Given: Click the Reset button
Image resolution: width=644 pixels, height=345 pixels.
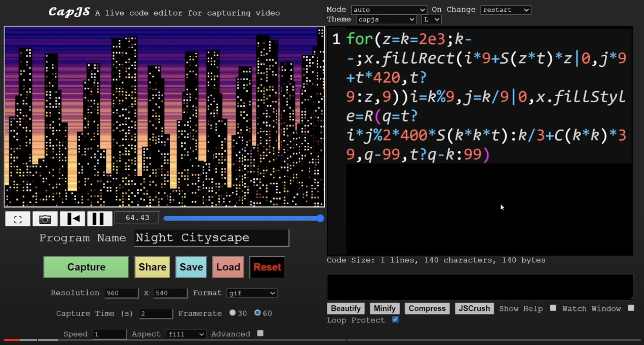Looking at the screenshot, I should (x=267, y=267).
